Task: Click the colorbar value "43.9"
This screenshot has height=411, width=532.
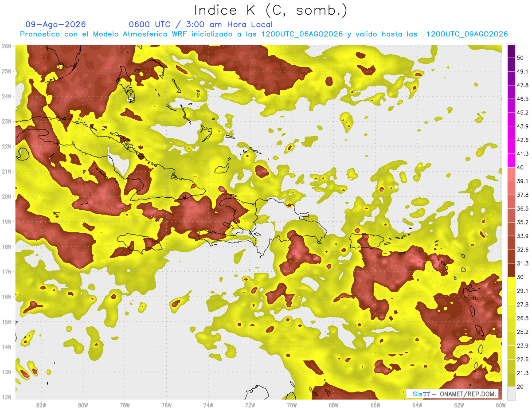Action: (x=523, y=126)
